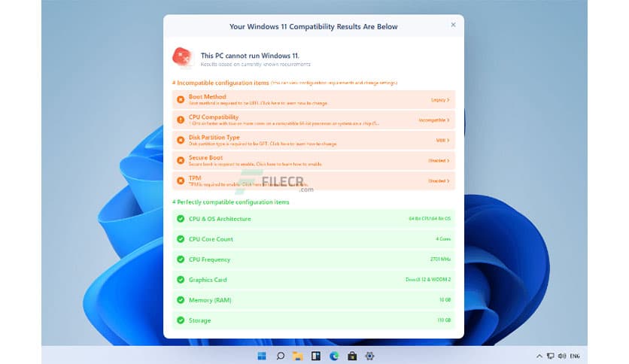Click green check icon for Memory (RAM)
The width and height of the screenshot is (629, 364).
(x=181, y=300)
